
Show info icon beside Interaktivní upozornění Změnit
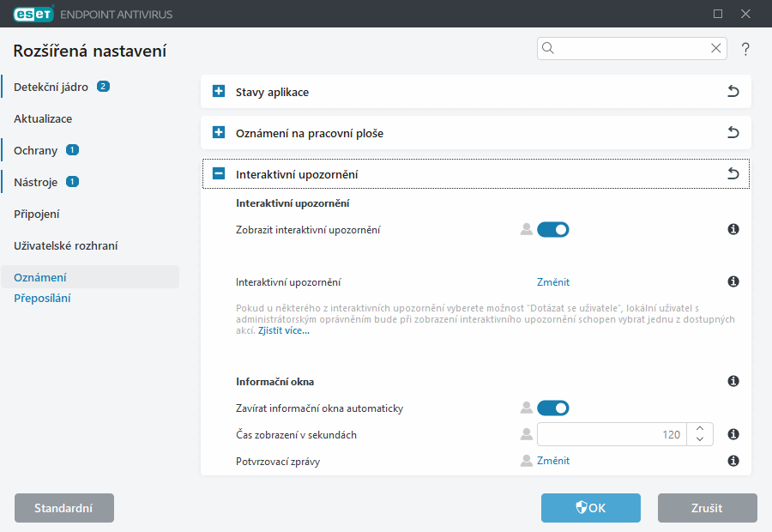[x=733, y=281]
